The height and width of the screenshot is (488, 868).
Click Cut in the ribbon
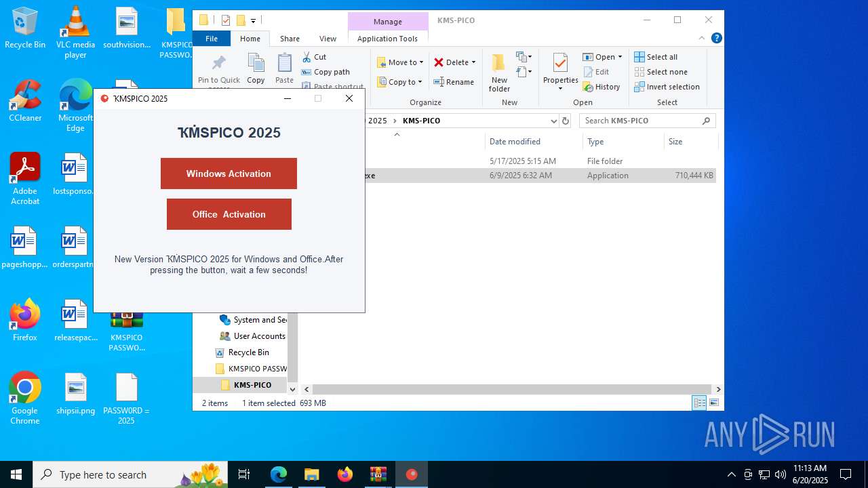314,57
